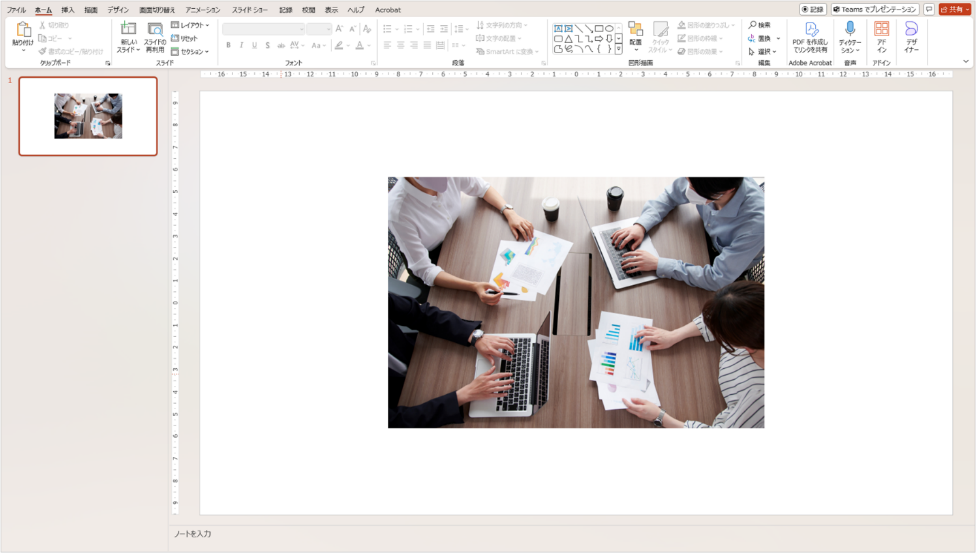Open the font color picker
Screen dimensions: 976x553
click(x=362, y=45)
